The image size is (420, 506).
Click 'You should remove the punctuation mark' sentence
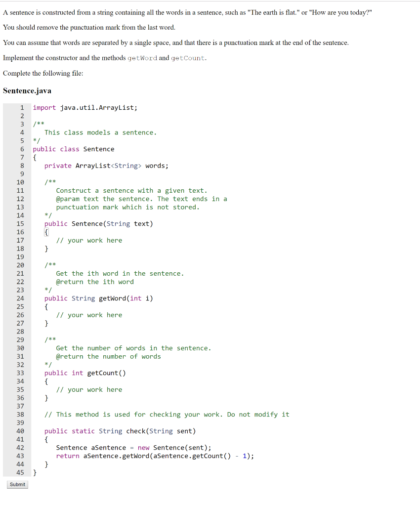coord(89,28)
